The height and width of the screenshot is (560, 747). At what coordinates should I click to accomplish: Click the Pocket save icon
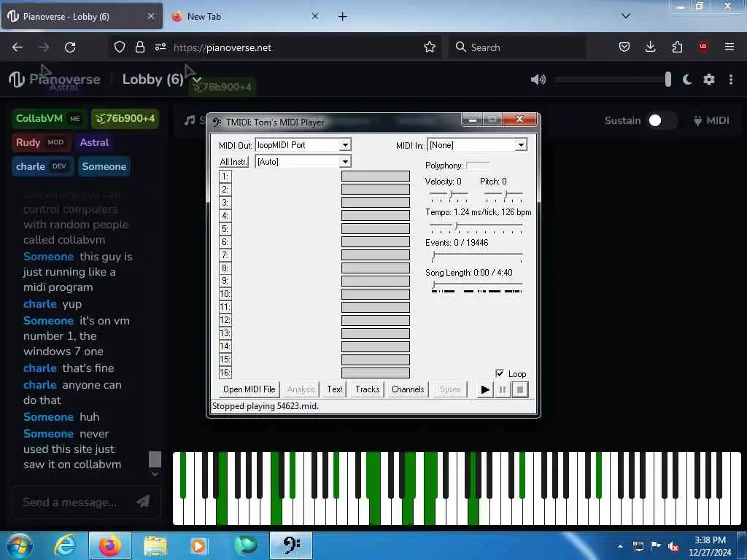(624, 47)
